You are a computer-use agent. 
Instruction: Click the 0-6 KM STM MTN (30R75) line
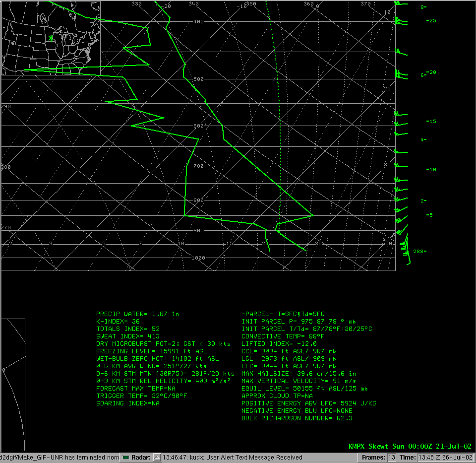pos(166,374)
